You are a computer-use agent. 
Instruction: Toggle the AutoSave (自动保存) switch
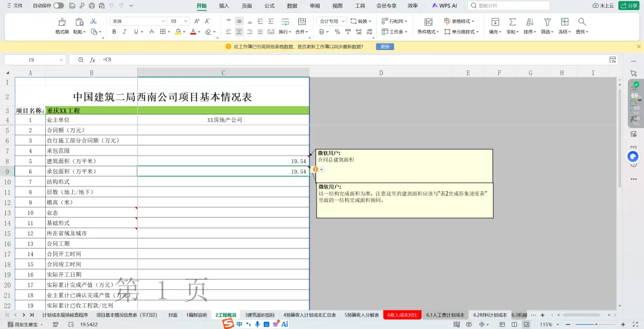click(x=58, y=6)
